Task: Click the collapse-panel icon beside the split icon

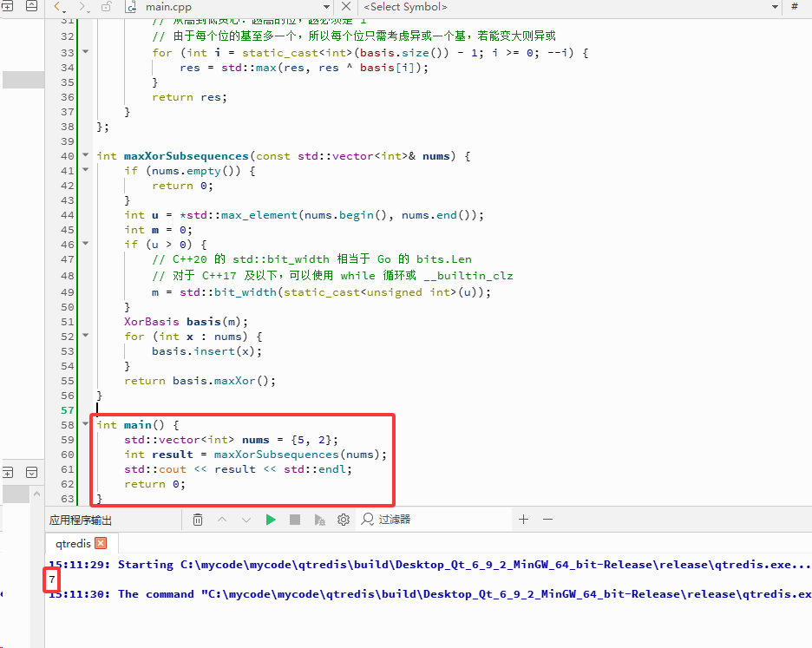Action: (x=31, y=6)
